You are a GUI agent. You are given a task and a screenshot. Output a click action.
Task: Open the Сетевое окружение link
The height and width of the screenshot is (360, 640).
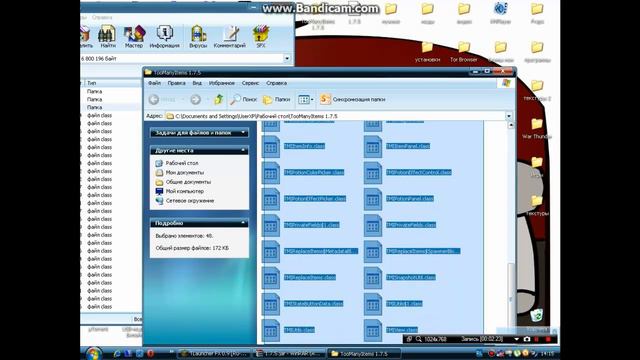pyautogui.click(x=190, y=200)
